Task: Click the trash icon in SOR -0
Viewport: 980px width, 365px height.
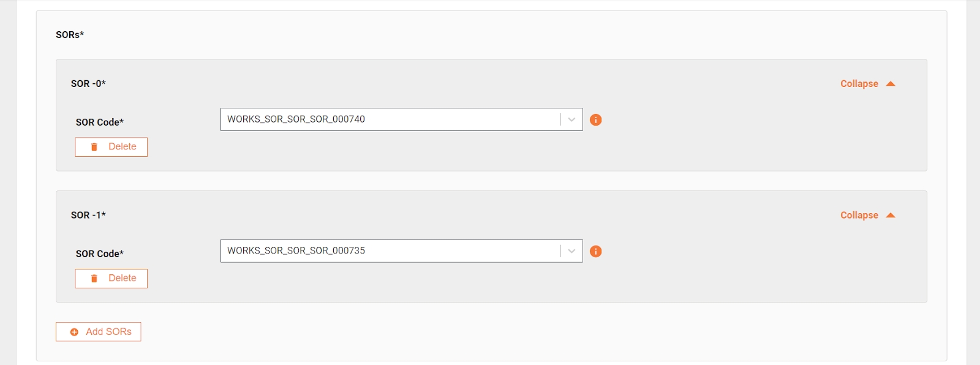Action: 94,147
